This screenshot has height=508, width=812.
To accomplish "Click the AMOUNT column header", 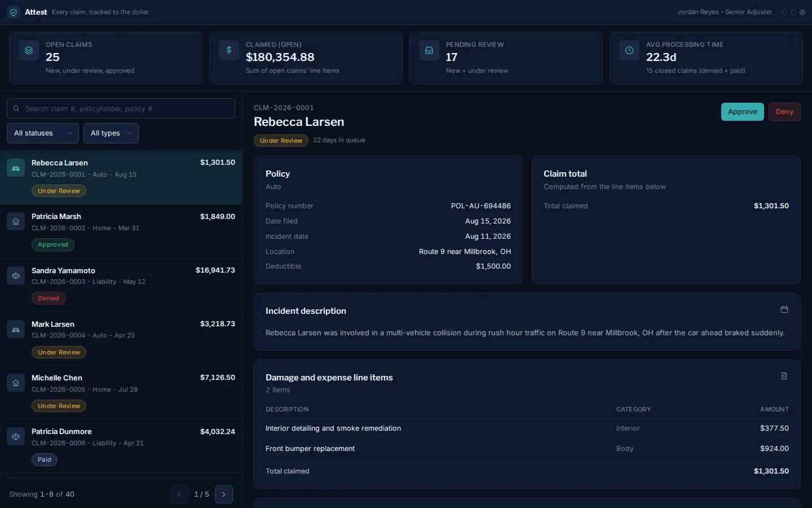I will [x=774, y=409].
